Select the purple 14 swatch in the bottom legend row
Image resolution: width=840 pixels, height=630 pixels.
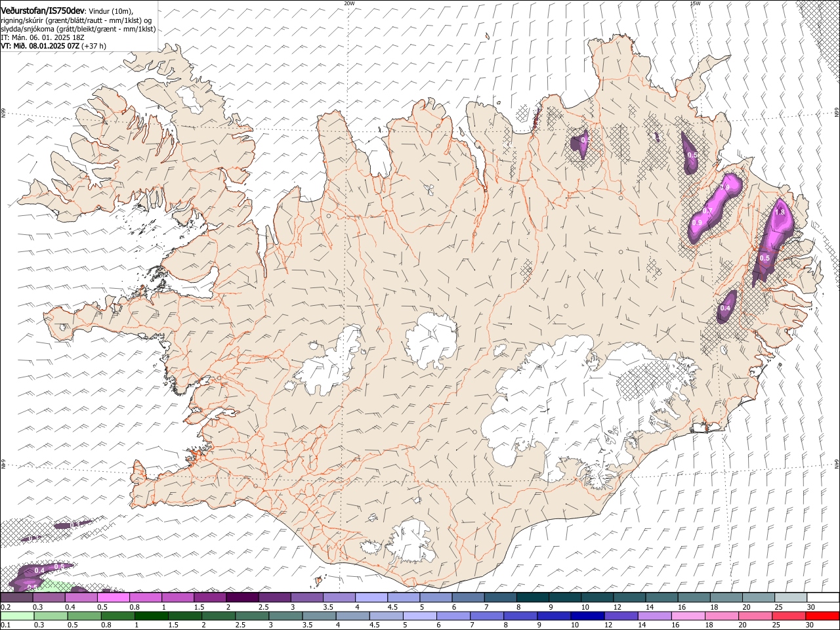(654, 616)
